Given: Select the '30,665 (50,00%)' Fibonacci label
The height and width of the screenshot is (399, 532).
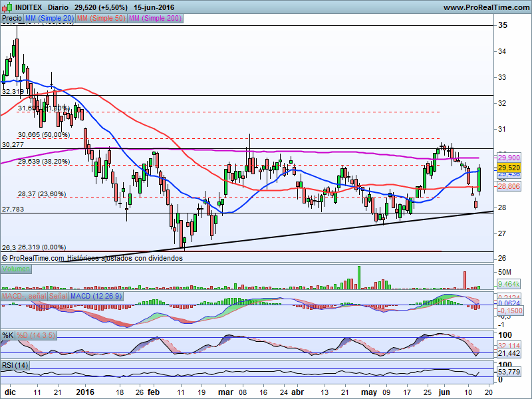Looking at the screenshot, I should [44, 135].
